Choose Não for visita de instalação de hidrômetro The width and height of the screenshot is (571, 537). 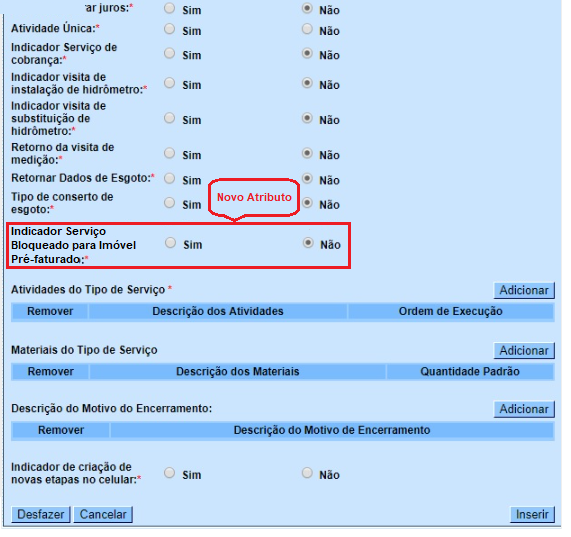click(x=307, y=83)
